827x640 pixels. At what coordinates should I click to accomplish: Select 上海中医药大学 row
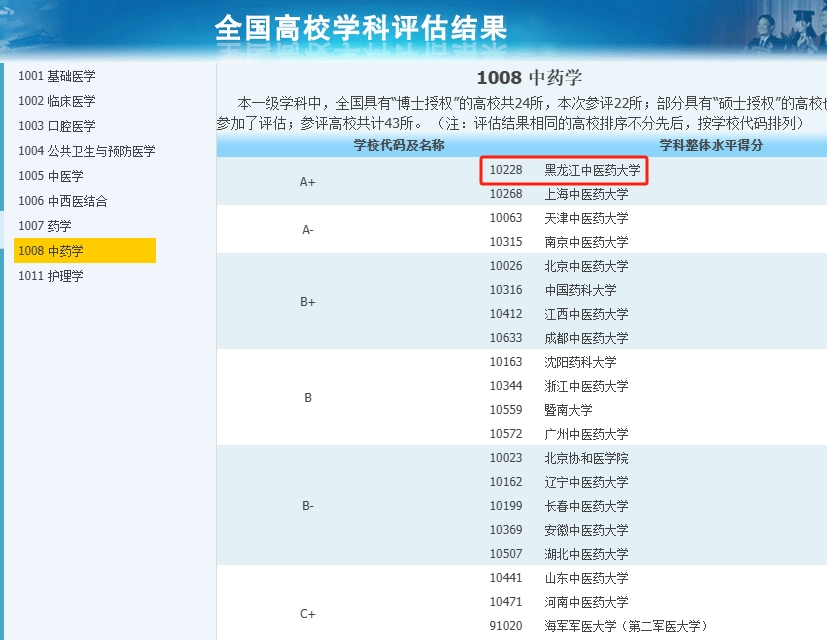coord(586,194)
